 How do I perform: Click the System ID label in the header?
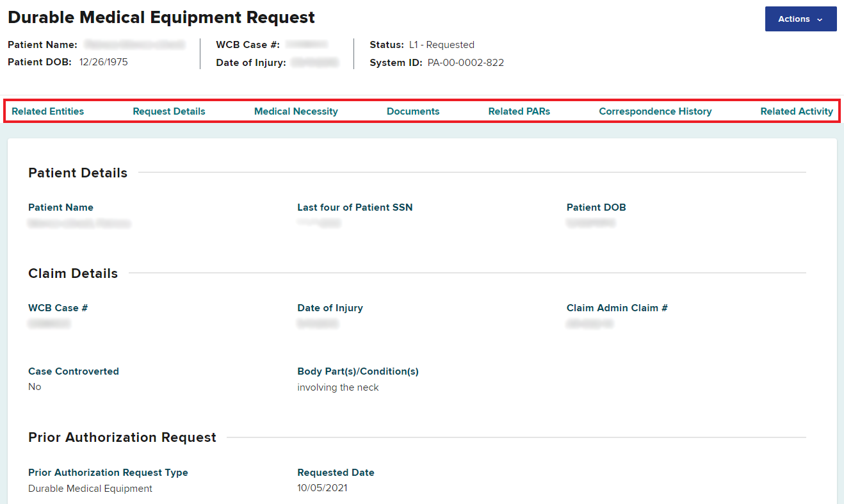(396, 63)
